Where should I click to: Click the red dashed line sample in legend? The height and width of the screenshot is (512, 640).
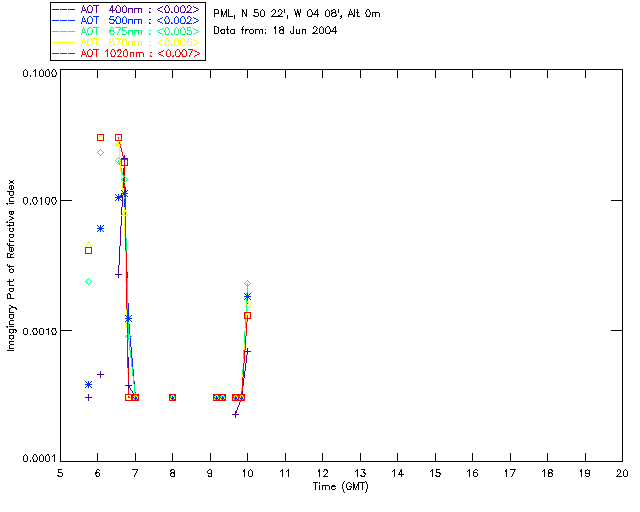click(x=64, y=53)
